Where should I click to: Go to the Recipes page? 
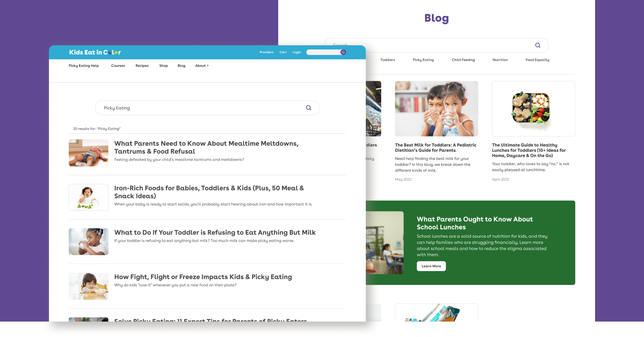(142, 66)
